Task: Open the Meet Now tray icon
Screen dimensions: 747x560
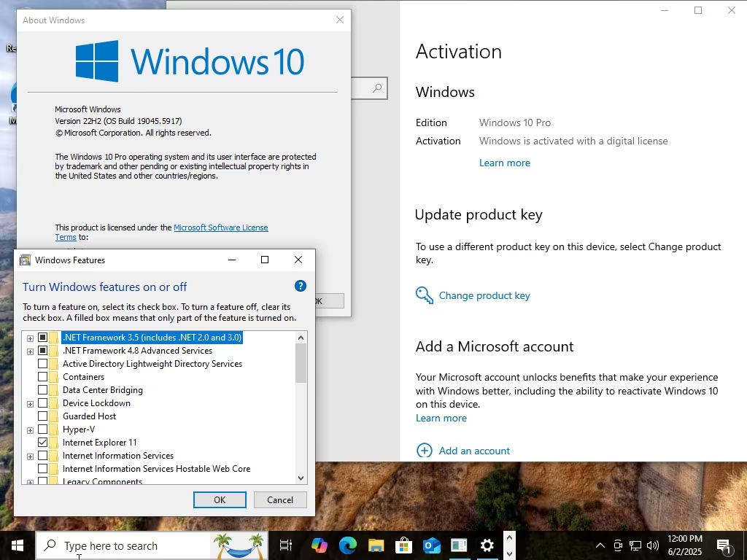Action: click(x=618, y=545)
